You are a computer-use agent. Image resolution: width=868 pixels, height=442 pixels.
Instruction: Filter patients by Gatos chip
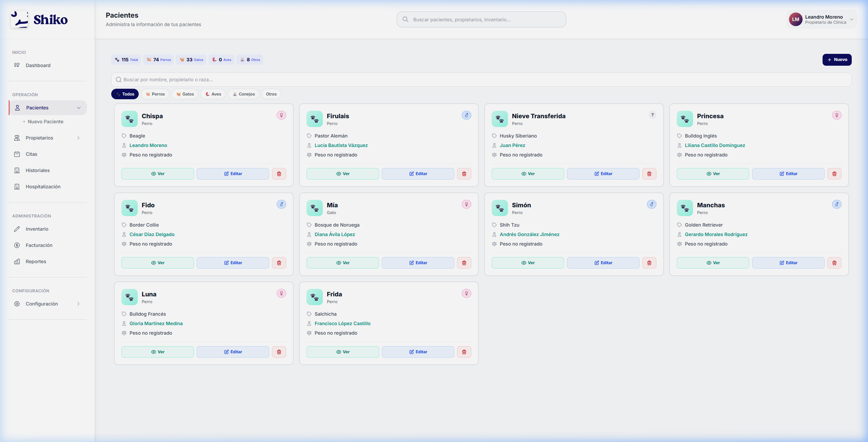click(x=185, y=94)
